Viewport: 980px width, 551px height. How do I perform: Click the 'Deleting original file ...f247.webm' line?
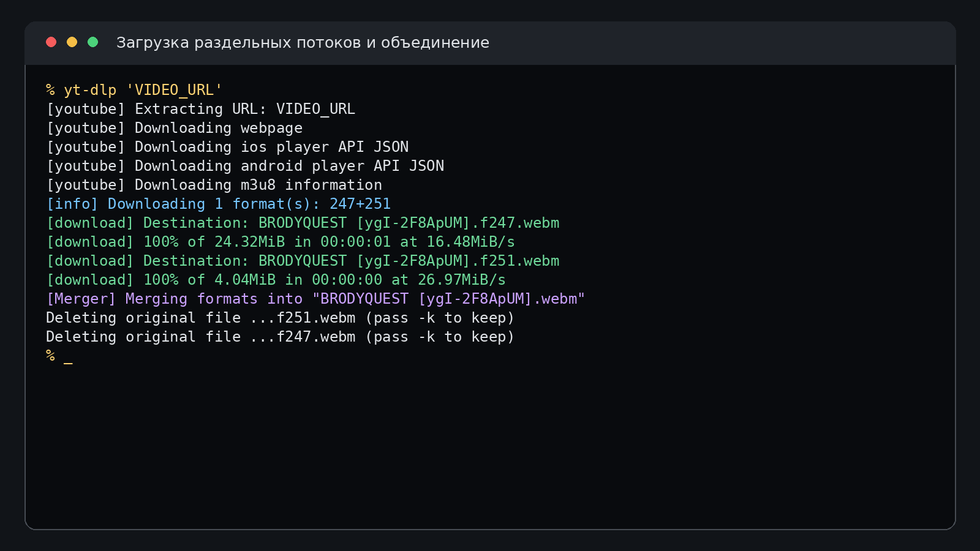[x=281, y=337]
